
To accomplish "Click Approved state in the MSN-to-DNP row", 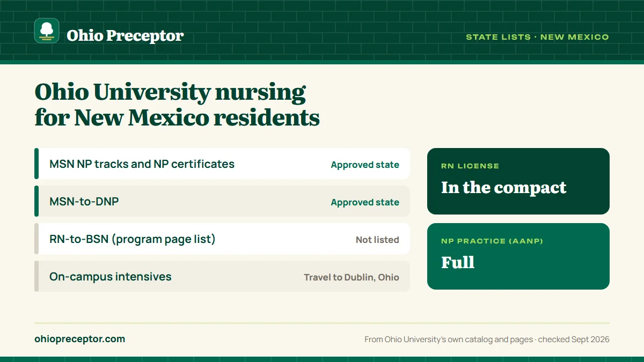I will pyautogui.click(x=365, y=202).
